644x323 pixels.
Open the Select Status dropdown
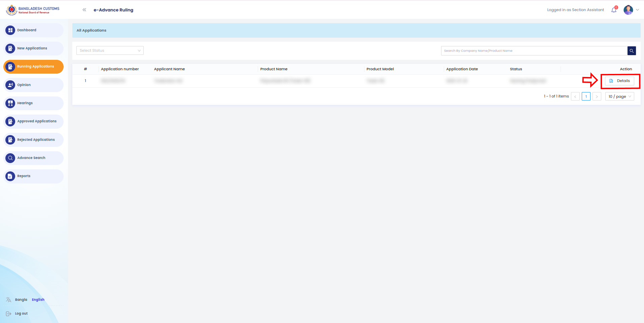[110, 50]
